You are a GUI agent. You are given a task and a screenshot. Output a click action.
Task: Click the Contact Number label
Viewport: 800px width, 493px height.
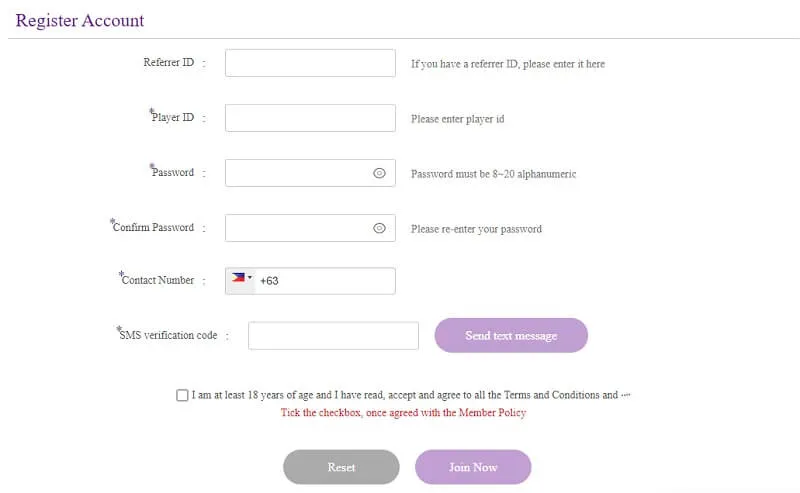click(x=157, y=279)
